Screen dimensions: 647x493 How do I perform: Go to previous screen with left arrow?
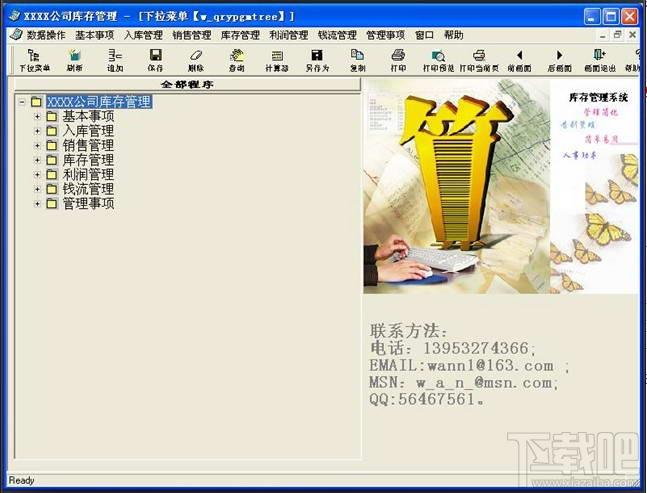click(519, 60)
